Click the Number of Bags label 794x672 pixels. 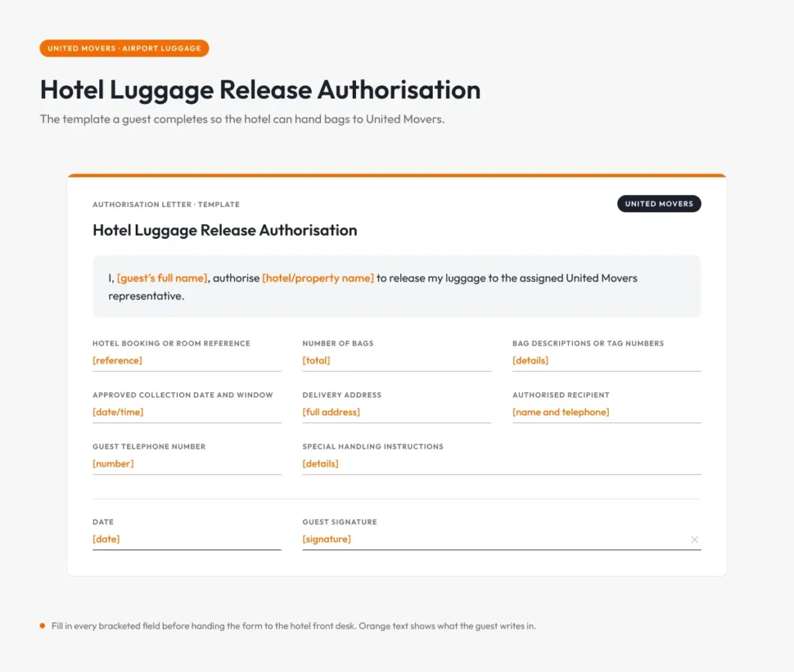338,343
